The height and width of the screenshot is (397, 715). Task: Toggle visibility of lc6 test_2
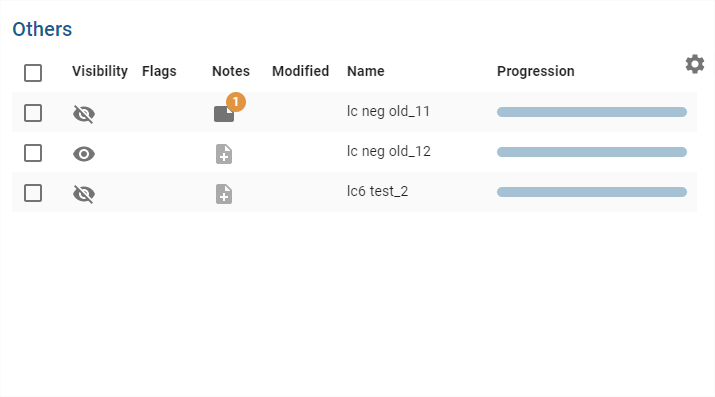point(84,194)
